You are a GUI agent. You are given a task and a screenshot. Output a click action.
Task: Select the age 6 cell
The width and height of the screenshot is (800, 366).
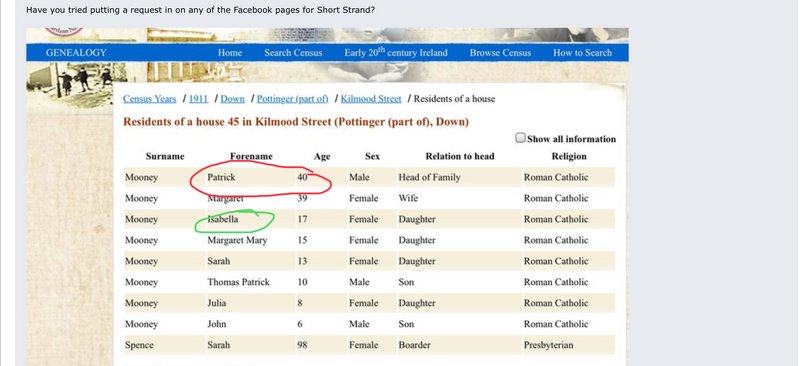coord(300,324)
